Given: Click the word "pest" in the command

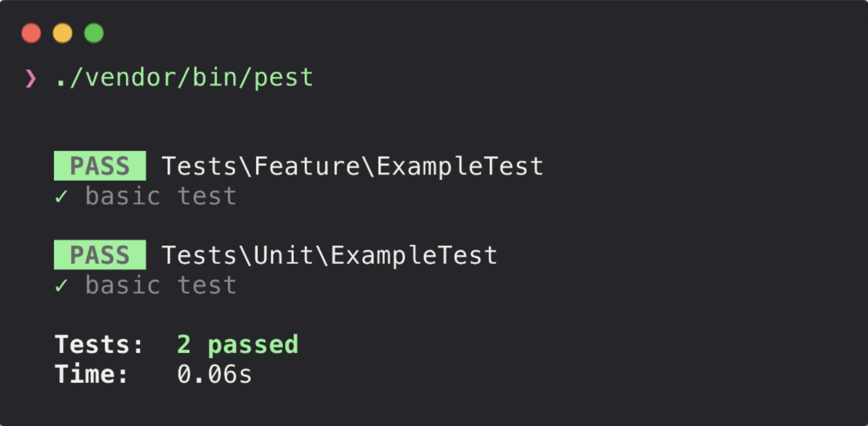Looking at the screenshot, I should coord(283,78).
